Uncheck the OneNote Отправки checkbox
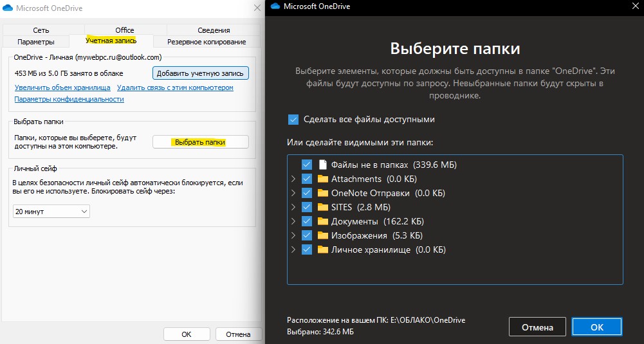Screen dimensions: 644x344 (307, 193)
